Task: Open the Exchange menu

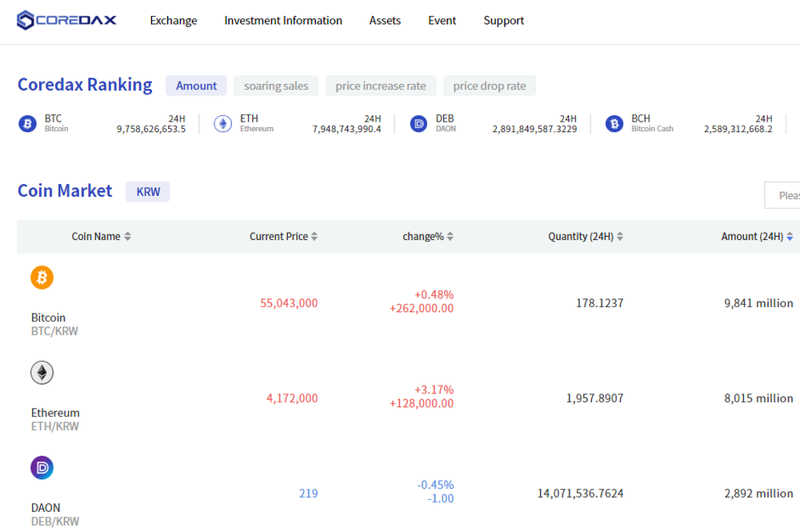Action: [174, 21]
